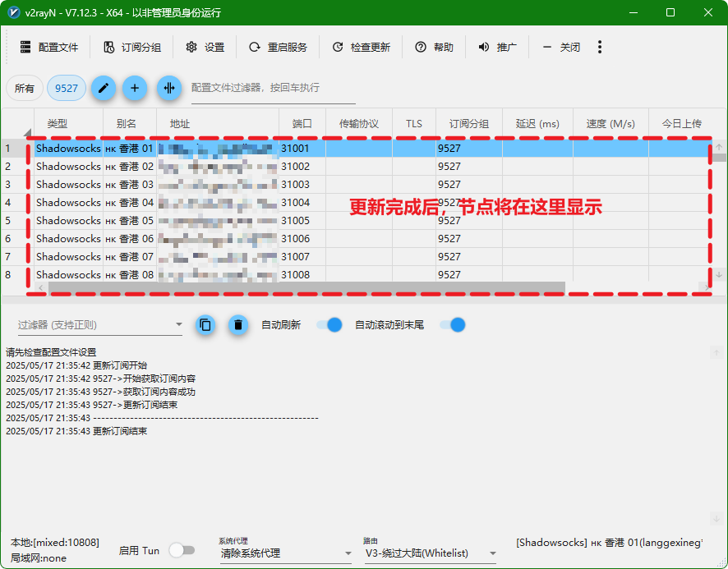Screen dimensions: 728x569
Task: Click the copy log icon
Action: point(205,325)
